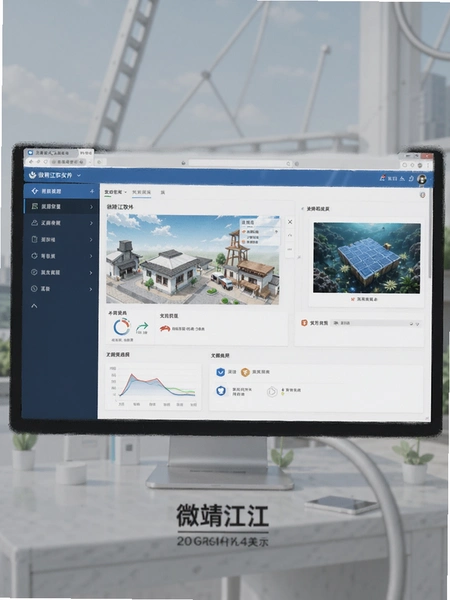The image size is (450, 600).
Task: Expand the chevron beside the document sidebar item
Action: (91, 240)
